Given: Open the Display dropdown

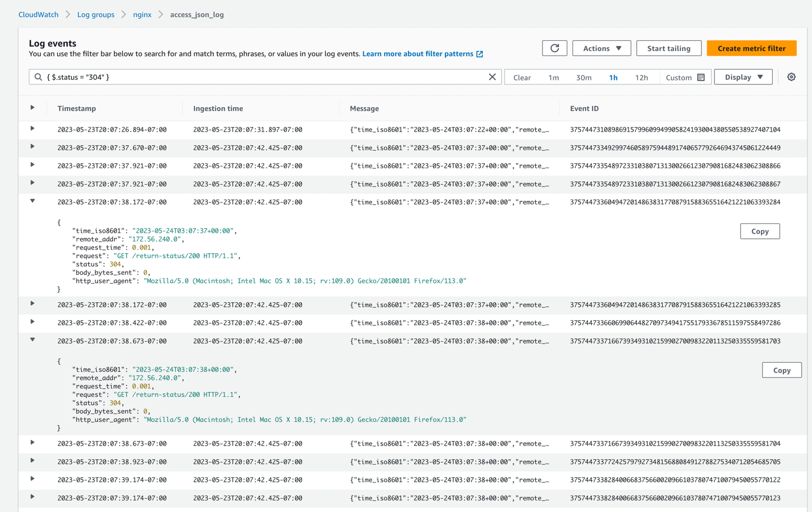Looking at the screenshot, I should 743,77.
